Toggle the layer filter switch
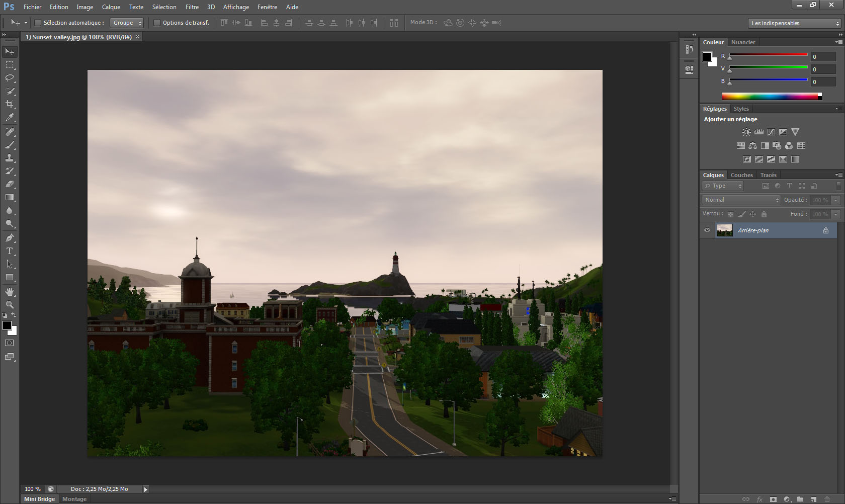 click(838, 186)
